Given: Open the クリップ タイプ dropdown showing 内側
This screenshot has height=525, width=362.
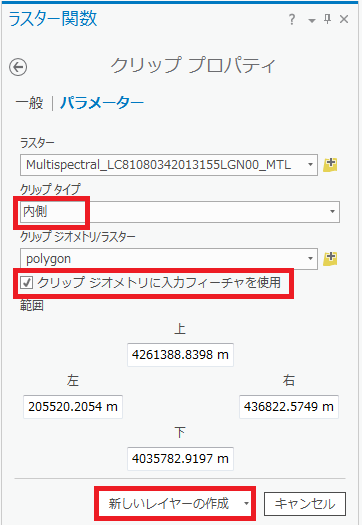Looking at the screenshot, I should coord(180,212).
